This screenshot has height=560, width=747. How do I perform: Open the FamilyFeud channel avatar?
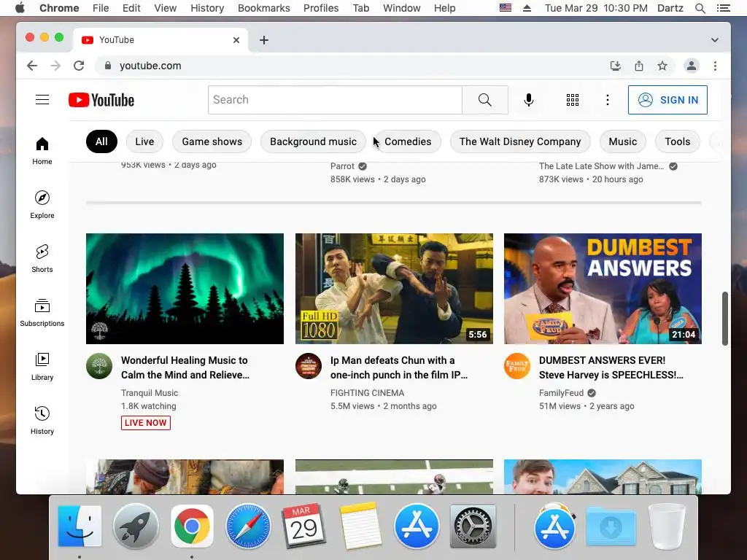click(x=517, y=366)
